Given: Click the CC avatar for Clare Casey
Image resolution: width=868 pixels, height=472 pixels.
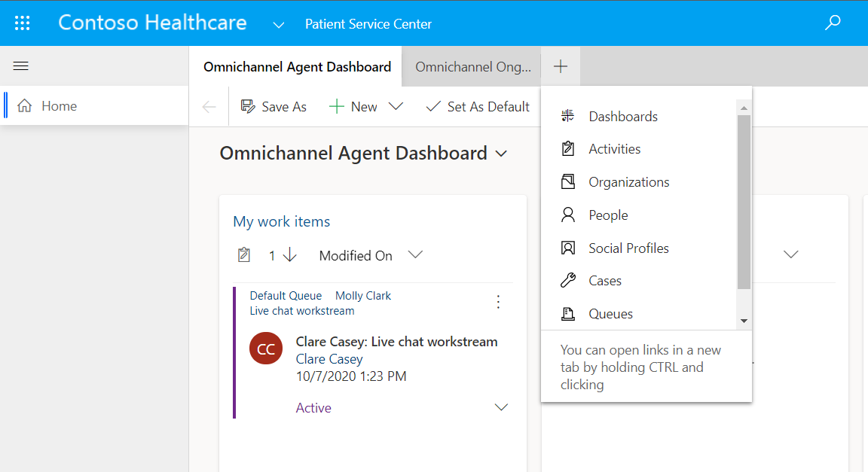Looking at the screenshot, I should click(266, 349).
